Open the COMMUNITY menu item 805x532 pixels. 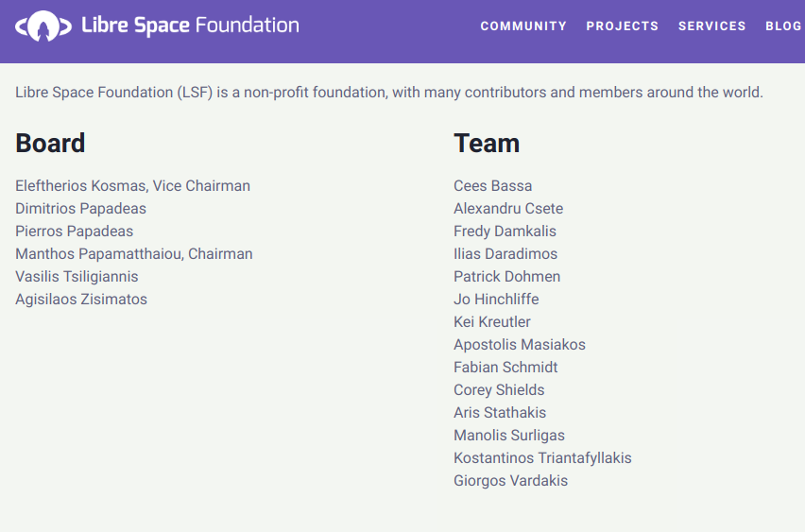(x=523, y=26)
